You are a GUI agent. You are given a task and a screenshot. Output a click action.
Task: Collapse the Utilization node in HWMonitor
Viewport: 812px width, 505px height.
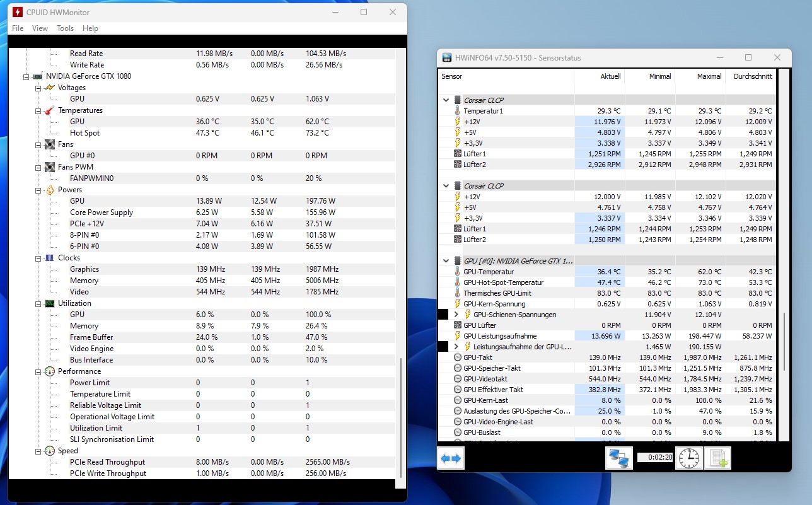point(38,303)
